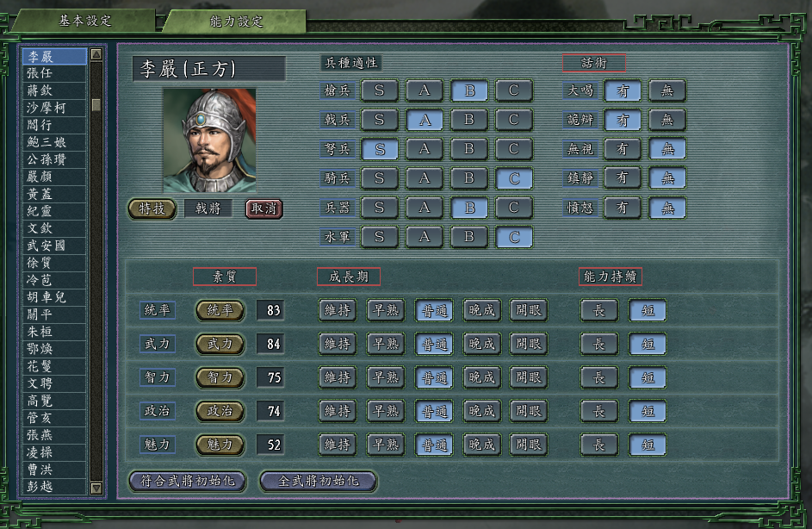812x529 pixels.
Task: Select officer 黃蓋 in the list
Action: coord(54,194)
